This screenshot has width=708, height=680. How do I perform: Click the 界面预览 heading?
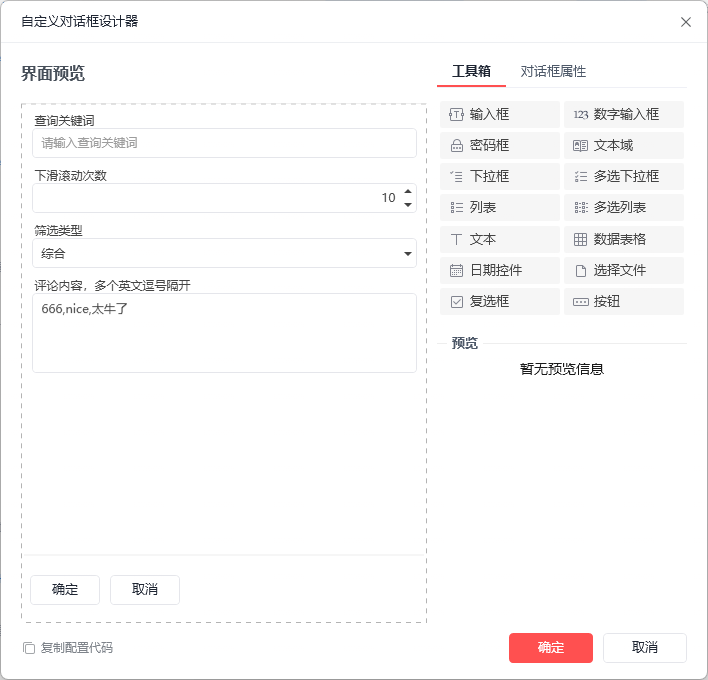pos(53,74)
